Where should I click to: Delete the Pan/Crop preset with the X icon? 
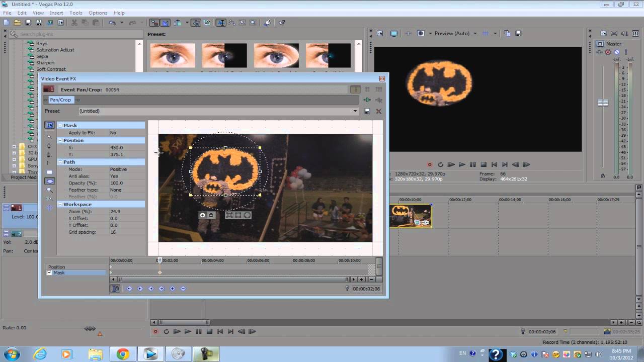coord(379,111)
